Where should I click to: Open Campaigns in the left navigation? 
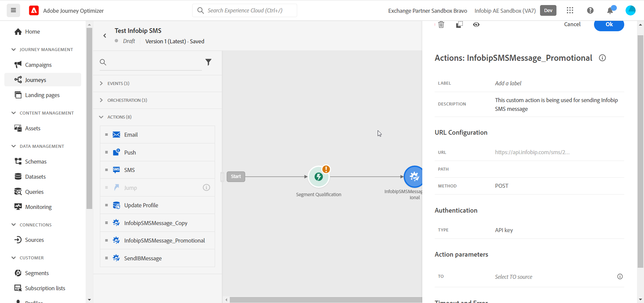click(38, 65)
